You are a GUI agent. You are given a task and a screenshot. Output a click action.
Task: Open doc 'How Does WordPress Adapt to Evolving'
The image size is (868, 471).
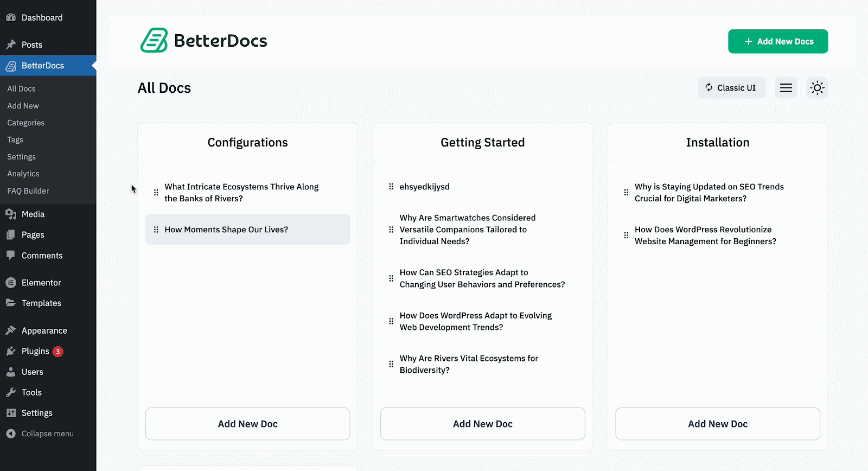(476, 321)
